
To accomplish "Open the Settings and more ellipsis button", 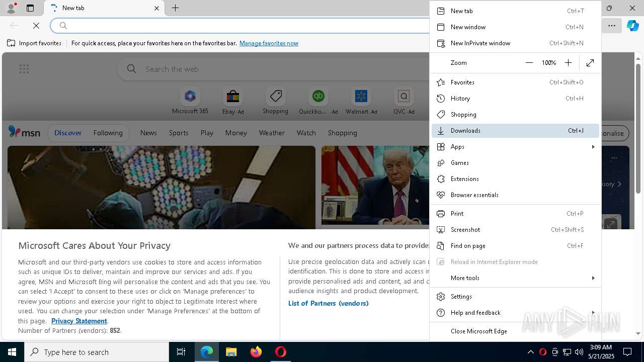I will pyautogui.click(x=612, y=26).
